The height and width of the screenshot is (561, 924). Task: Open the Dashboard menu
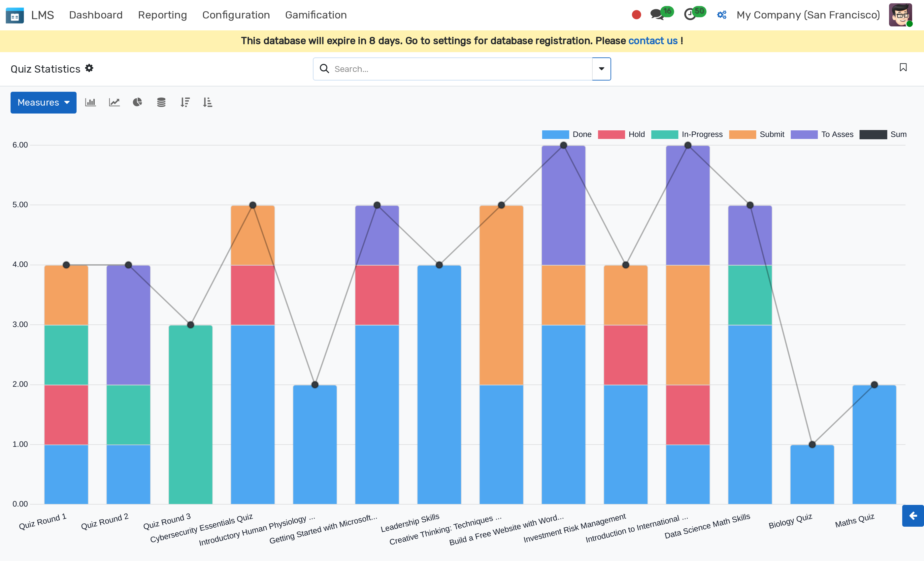click(x=96, y=15)
